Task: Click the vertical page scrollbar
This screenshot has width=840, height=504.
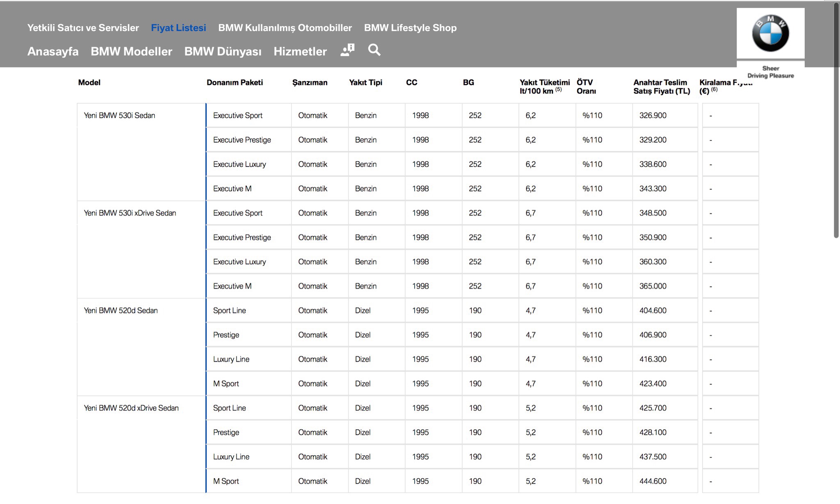Action: [836, 121]
